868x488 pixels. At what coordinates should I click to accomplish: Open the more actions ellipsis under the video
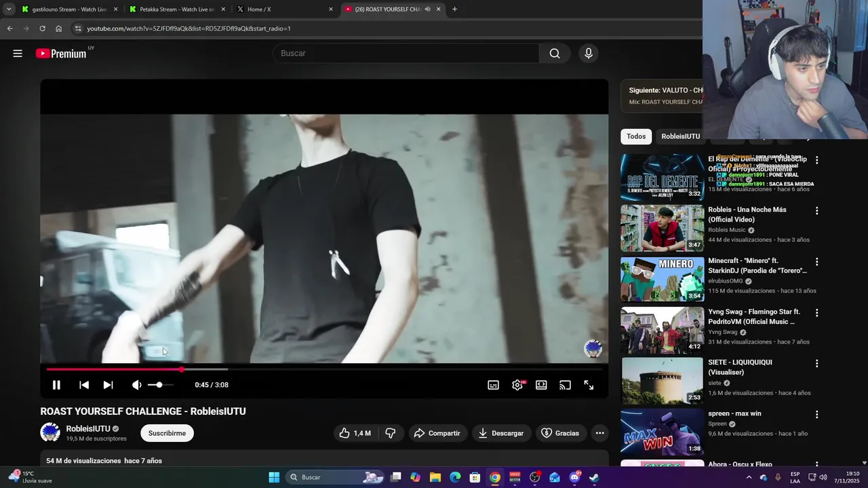[599, 433]
